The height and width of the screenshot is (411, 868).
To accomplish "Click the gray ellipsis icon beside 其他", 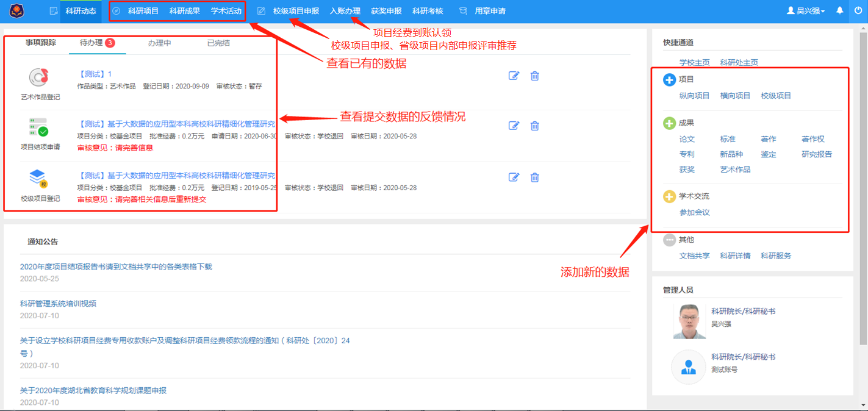I will [x=669, y=240].
